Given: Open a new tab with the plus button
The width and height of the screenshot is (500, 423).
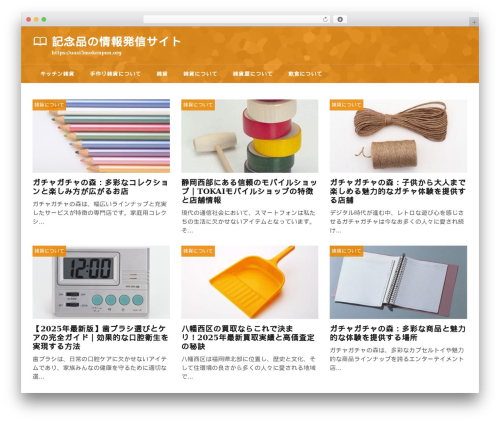Looking at the screenshot, I should [x=474, y=22].
